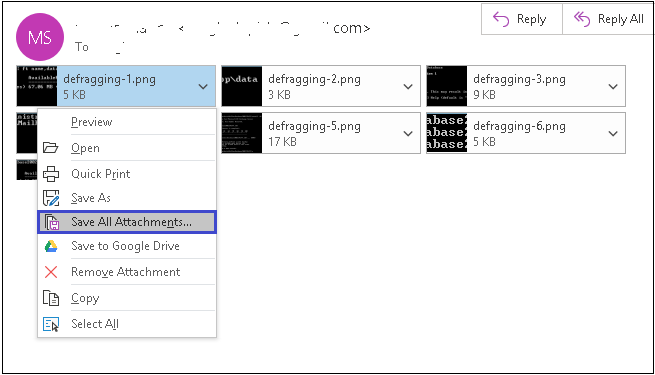Expand the defragging-2.png dropdown arrow
The height and width of the screenshot is (375, 655).
(408, 86)
